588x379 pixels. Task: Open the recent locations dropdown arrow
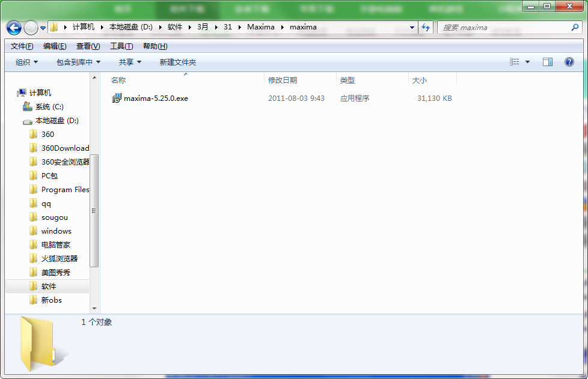43,28
